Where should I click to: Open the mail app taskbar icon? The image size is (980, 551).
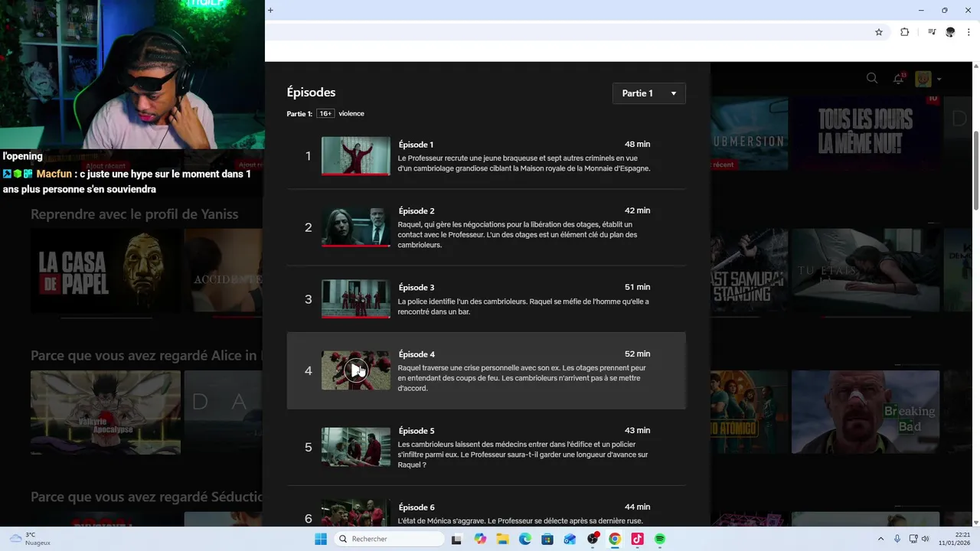click(570, 539)
